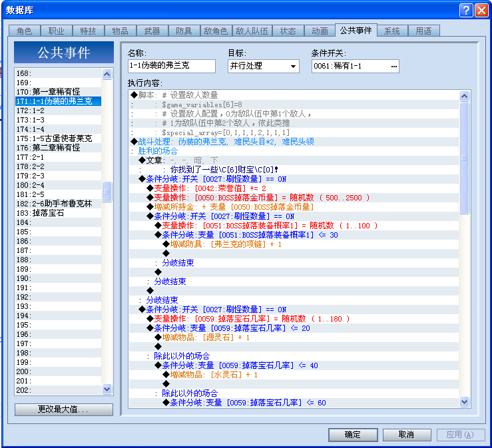Select event 182:2-6助手布鲁克林
Screen dimensions: 492x448
59,204
